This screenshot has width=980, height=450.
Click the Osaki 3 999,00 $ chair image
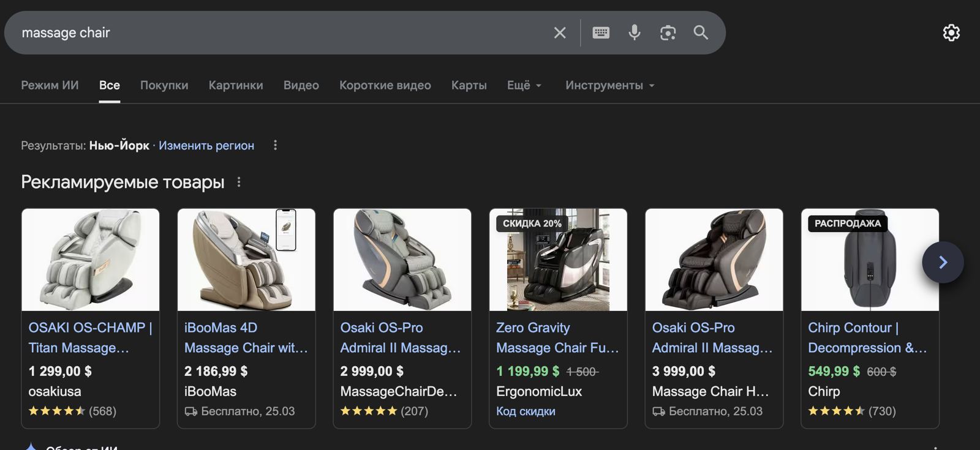[714, 260]
